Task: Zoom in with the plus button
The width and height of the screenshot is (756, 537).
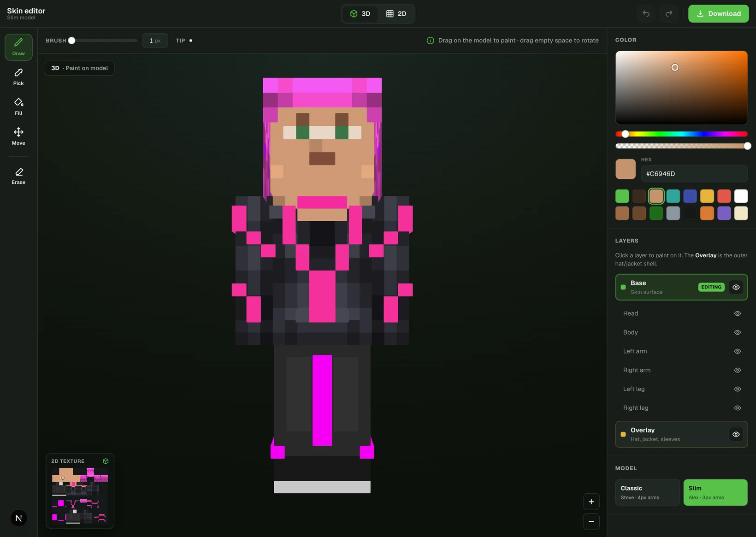Action: [x=591, y=502]
